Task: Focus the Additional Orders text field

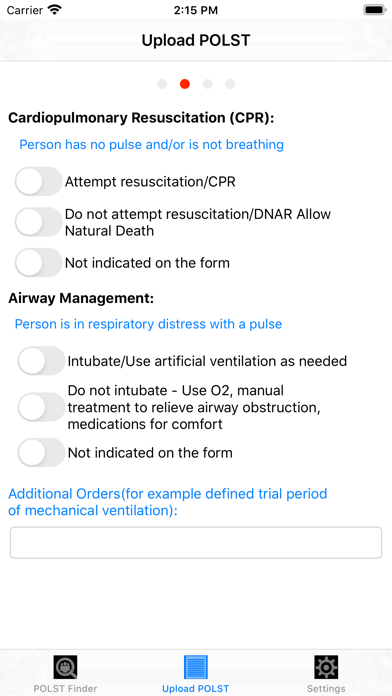Action: pyautogui.click(x=196, y=542)
